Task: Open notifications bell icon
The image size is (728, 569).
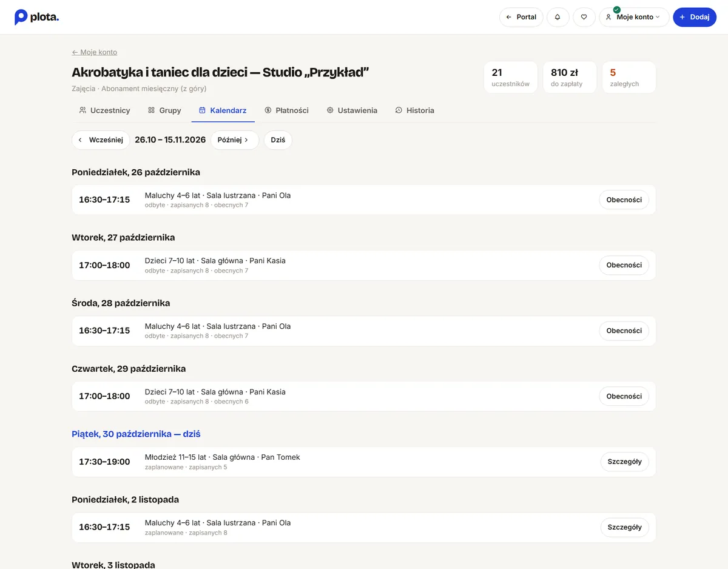Action: [558, 17]
